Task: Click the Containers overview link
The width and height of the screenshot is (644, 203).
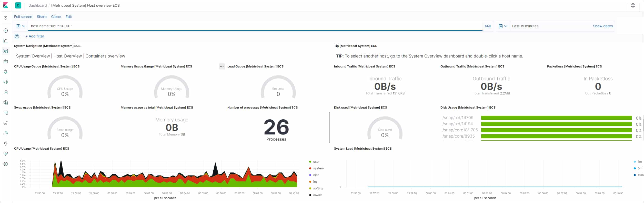Action: (x=105, y=56)
